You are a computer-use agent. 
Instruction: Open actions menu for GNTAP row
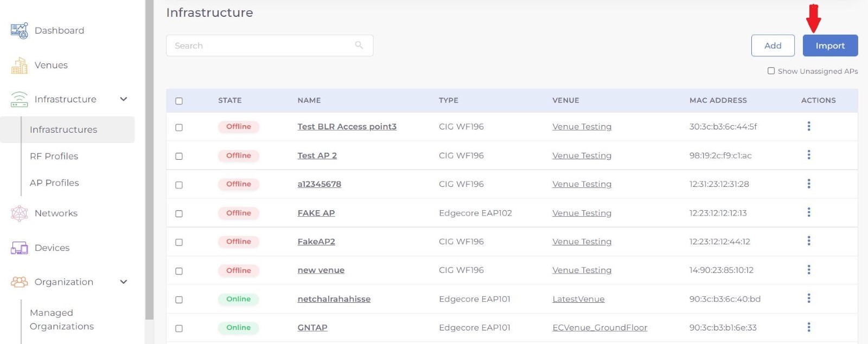click(808, 327)
